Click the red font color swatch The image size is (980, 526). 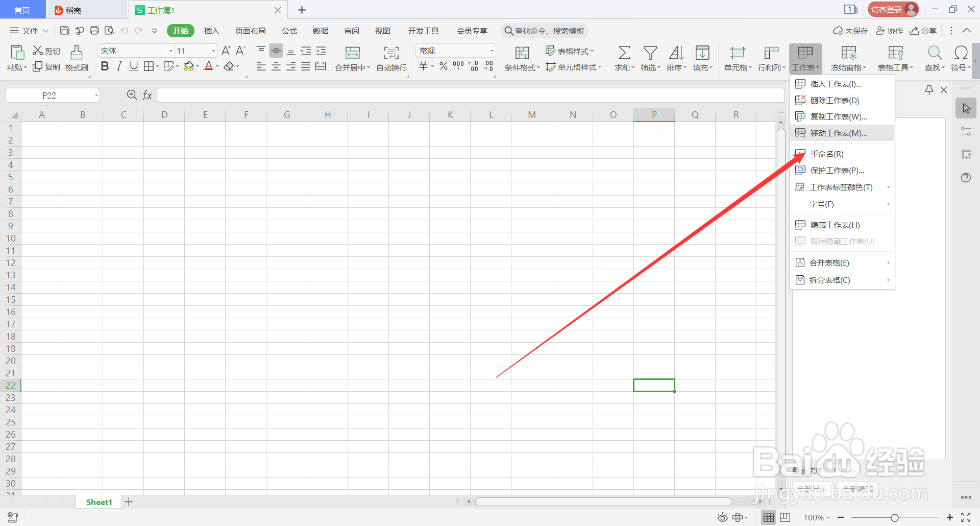pos(208,66)
